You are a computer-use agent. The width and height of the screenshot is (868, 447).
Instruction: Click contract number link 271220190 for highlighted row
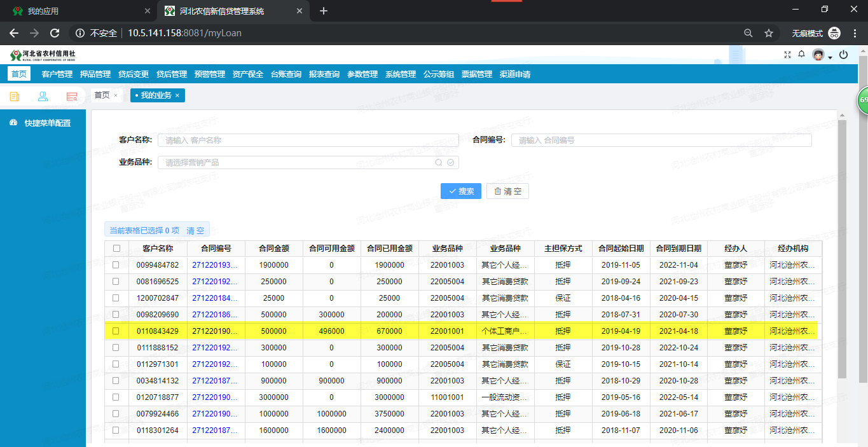coord(216,331)
